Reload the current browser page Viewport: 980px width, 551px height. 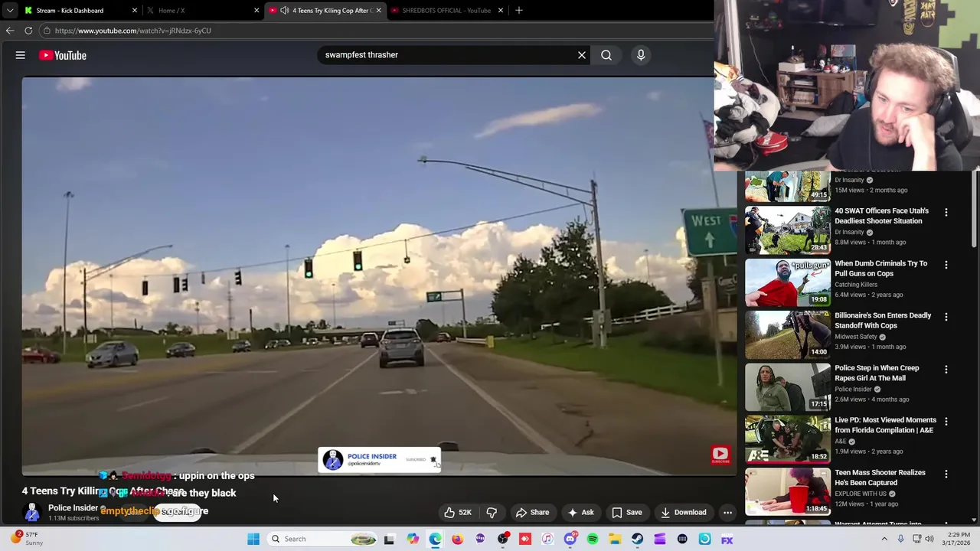point(28,31)
